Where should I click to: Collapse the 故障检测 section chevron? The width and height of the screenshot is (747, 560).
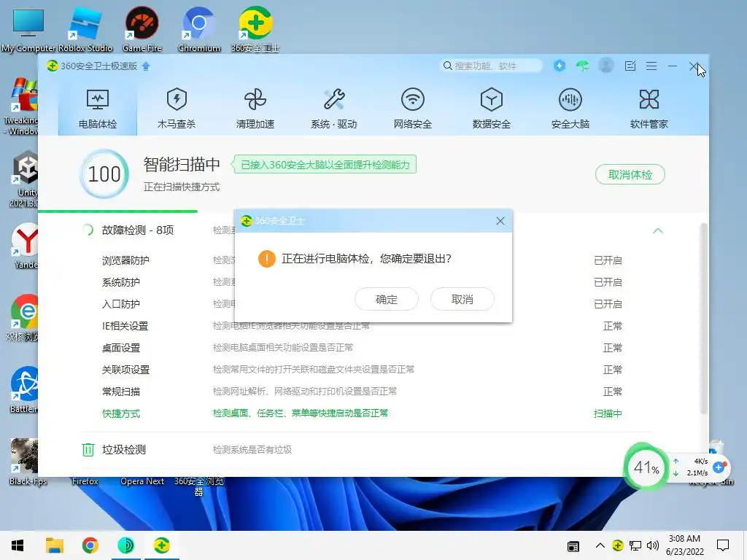[658, 230]
